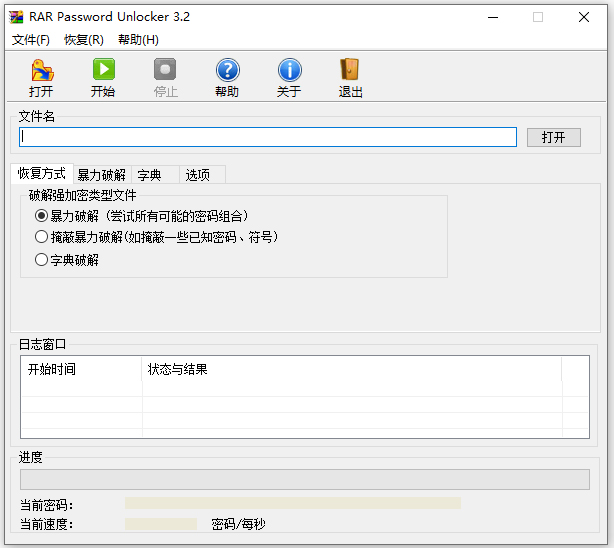Click the 密码/每秒 label
The image size is (614, 548).
[x=238, y=524]
